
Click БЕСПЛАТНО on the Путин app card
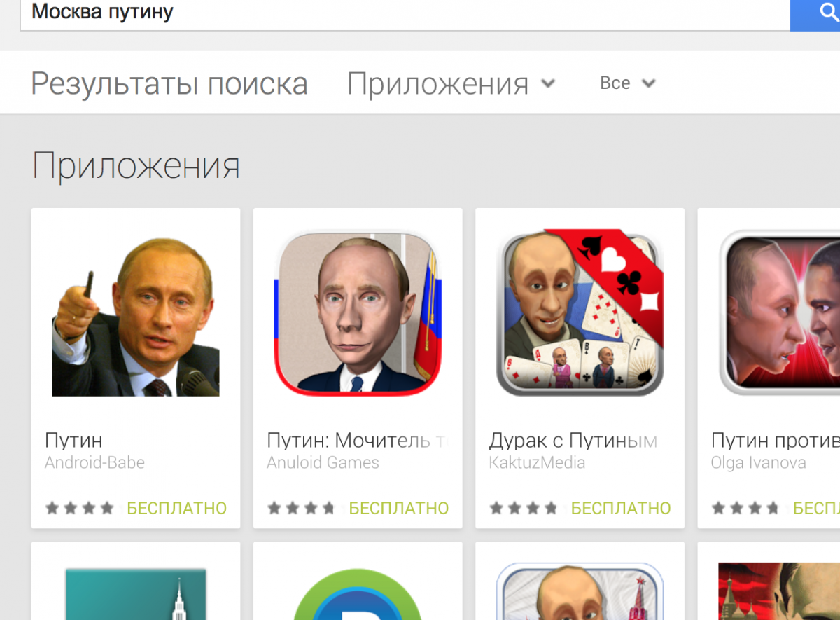pos(176,508)
